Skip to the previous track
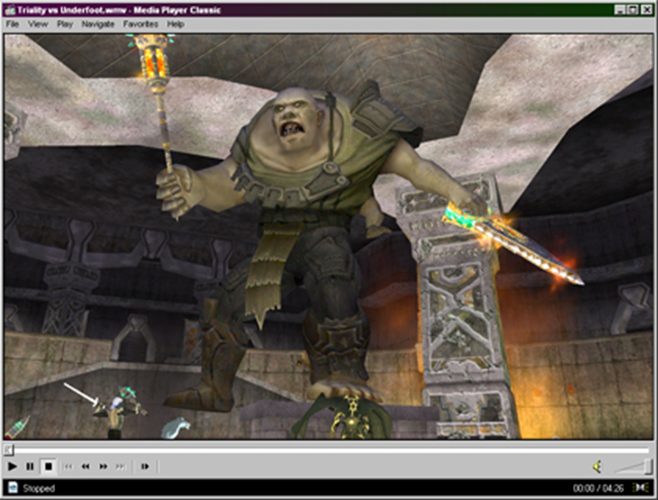 (x=68, y=466)
